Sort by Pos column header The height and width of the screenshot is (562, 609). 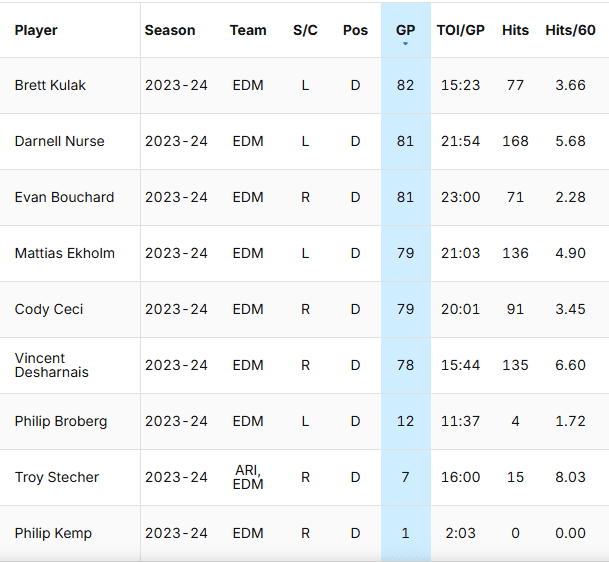click(x=355, y=30)
